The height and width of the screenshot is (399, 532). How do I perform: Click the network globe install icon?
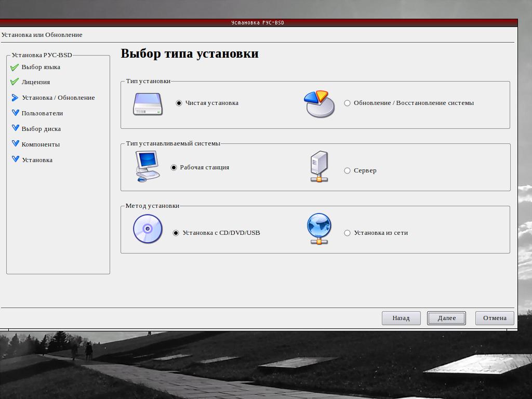[x=319, y=229]
